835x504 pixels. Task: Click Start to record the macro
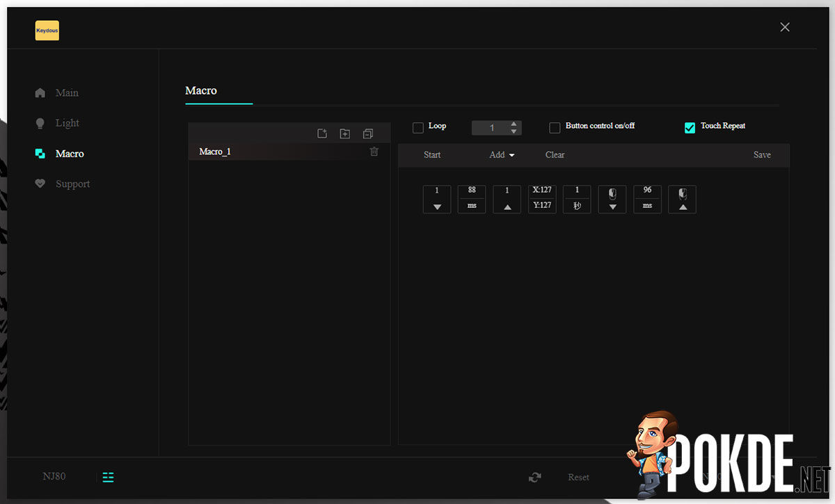432,155
